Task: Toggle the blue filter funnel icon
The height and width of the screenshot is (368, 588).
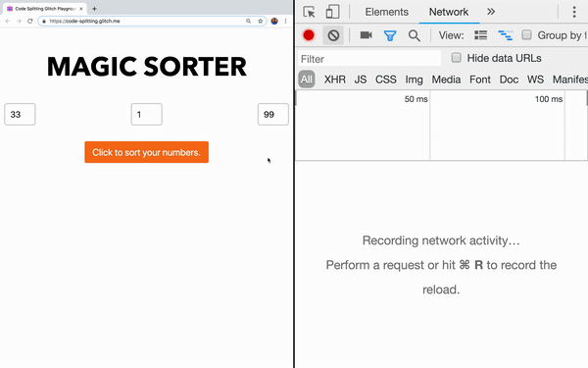Action: (390, 35)
